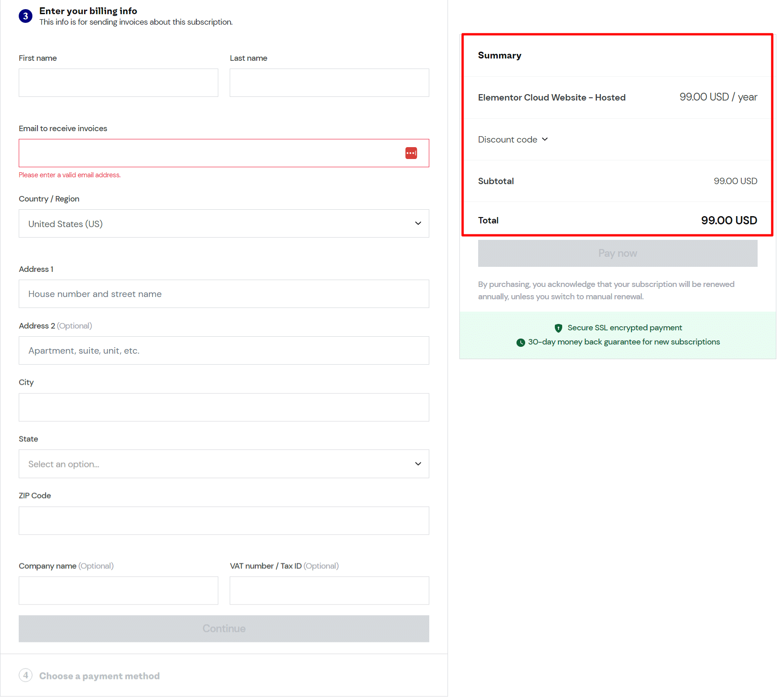Click the Secure SSL encrypted payment text
Image resolution: width=780 pixels, height=700 pixels.
[x=625, y=328]
